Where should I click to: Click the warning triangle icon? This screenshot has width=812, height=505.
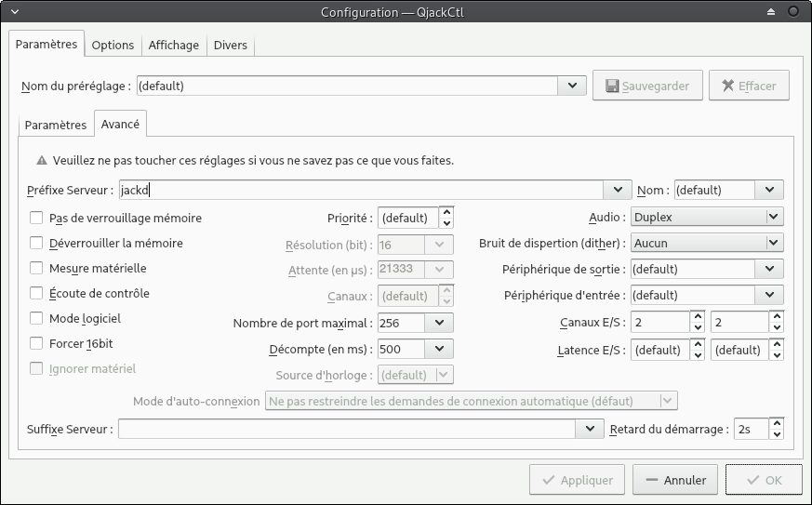tap(42, 160)
